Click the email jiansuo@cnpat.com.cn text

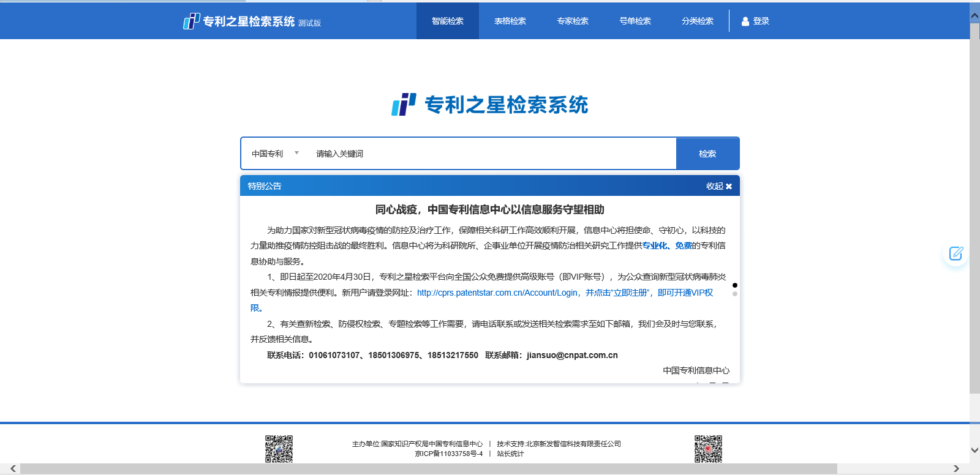572,355
